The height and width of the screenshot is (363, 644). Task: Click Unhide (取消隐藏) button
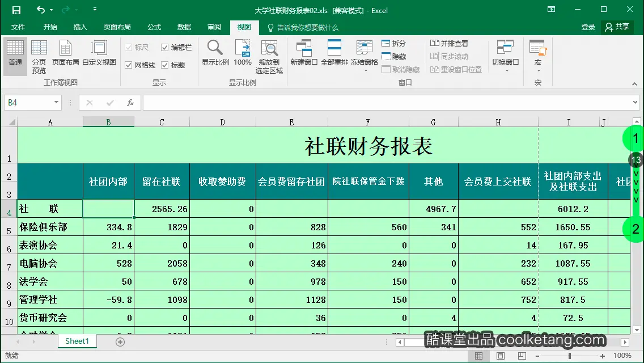pos(401,69)
